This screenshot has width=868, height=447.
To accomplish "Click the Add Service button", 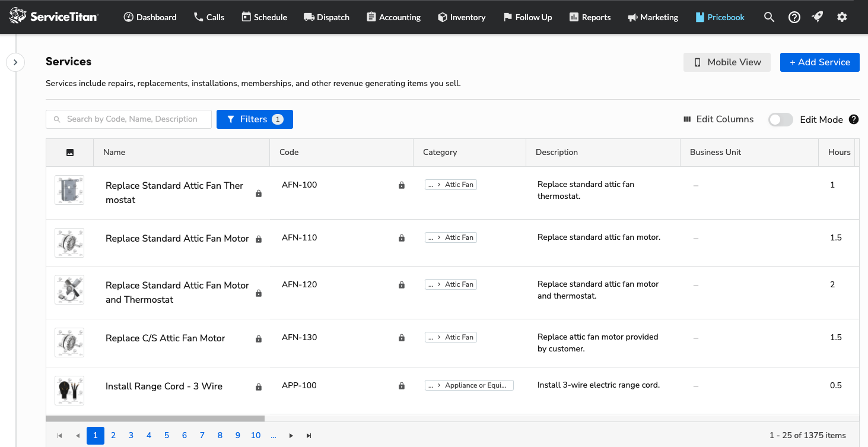I will pos(819,62).
